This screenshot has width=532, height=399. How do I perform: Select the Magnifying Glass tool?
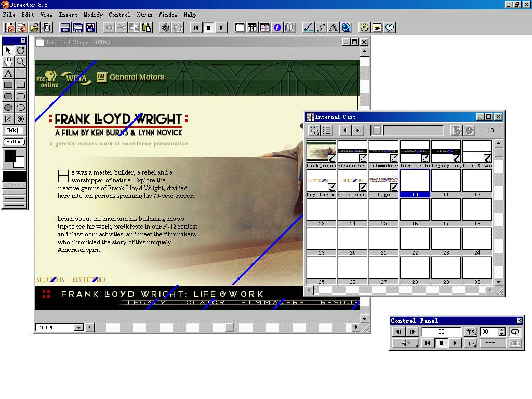point(21,62)
